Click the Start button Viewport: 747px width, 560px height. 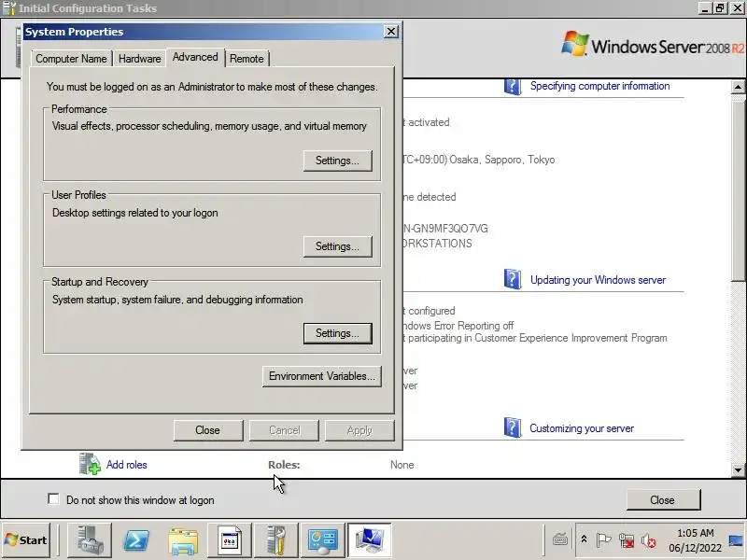[x=26, y=540]
